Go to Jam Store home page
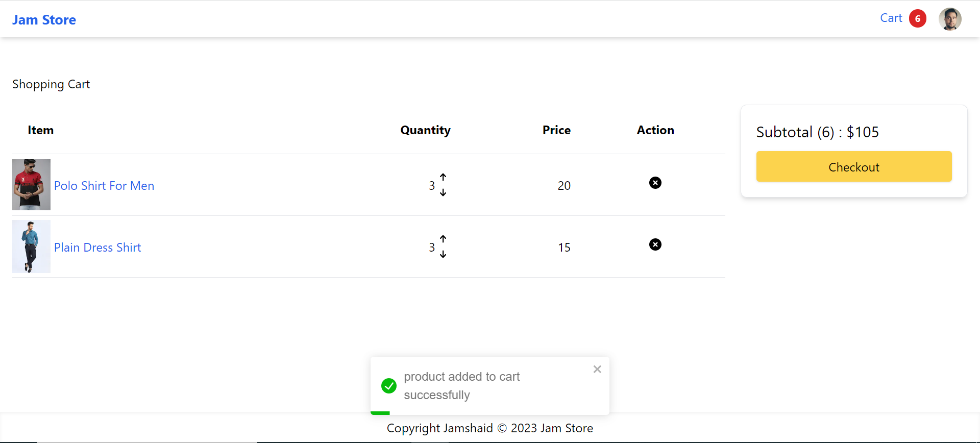980x443 pixels. coord(44,20)
